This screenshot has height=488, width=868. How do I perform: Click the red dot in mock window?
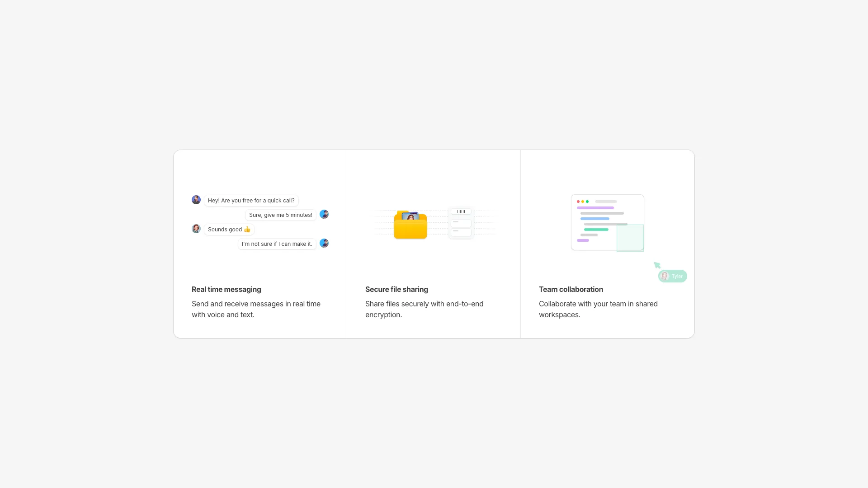tap(578, 202)
